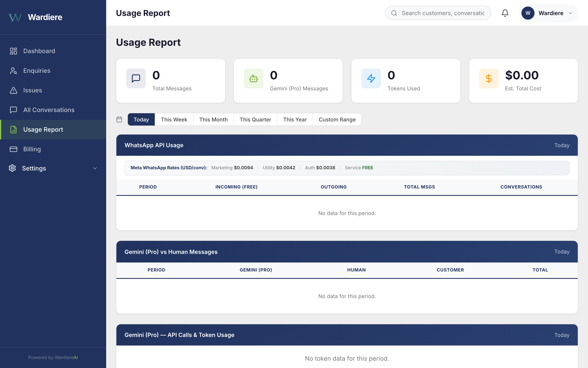
Task: Click the WhatsApp API Usage panel title
Action: pyautogui.click(x=154, y=145)
